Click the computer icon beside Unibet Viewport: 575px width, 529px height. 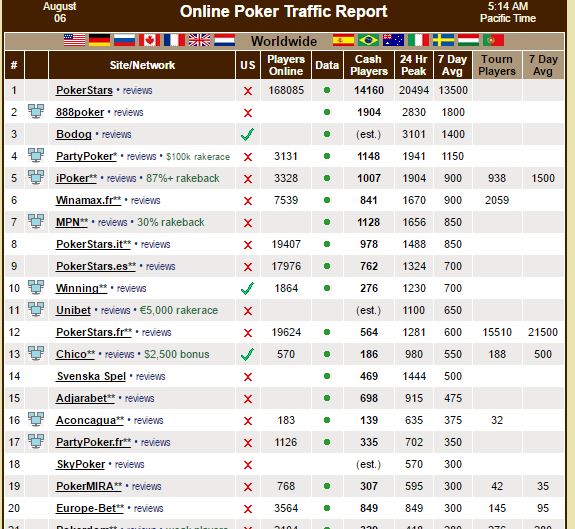(x=36, y=309)
